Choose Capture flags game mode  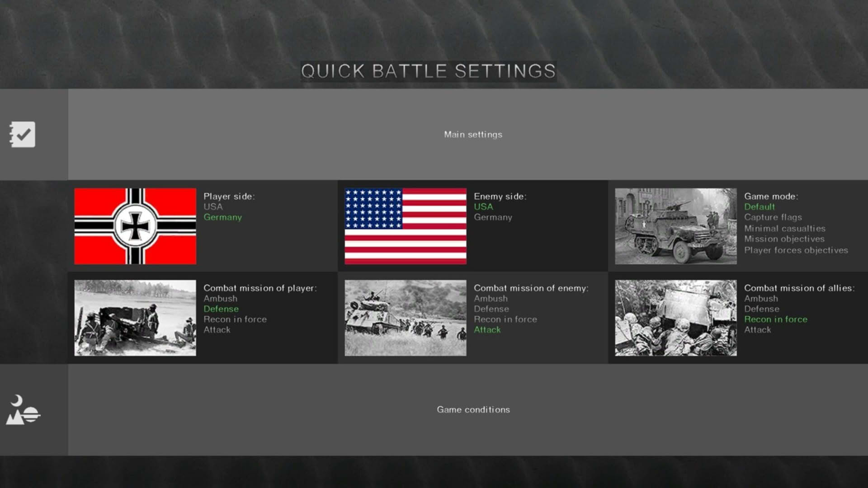[773, 217]
